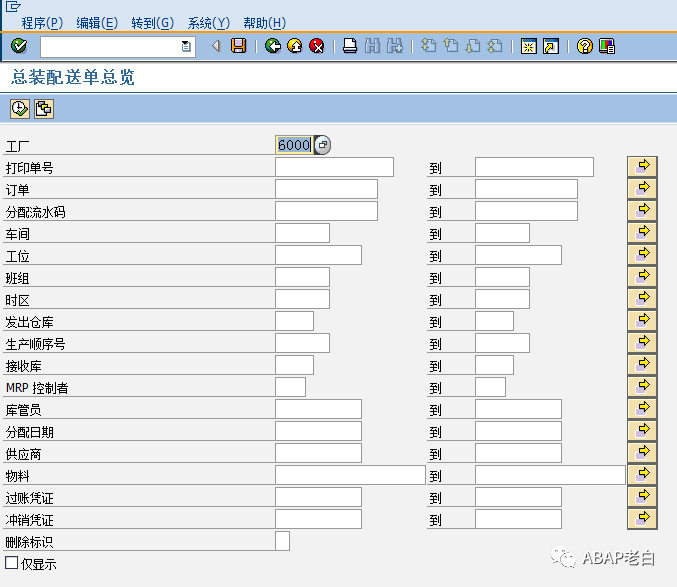This screenshot has height=587, width=677.
Task: Click the Next Page icon
Action: [x=473, y=46]
